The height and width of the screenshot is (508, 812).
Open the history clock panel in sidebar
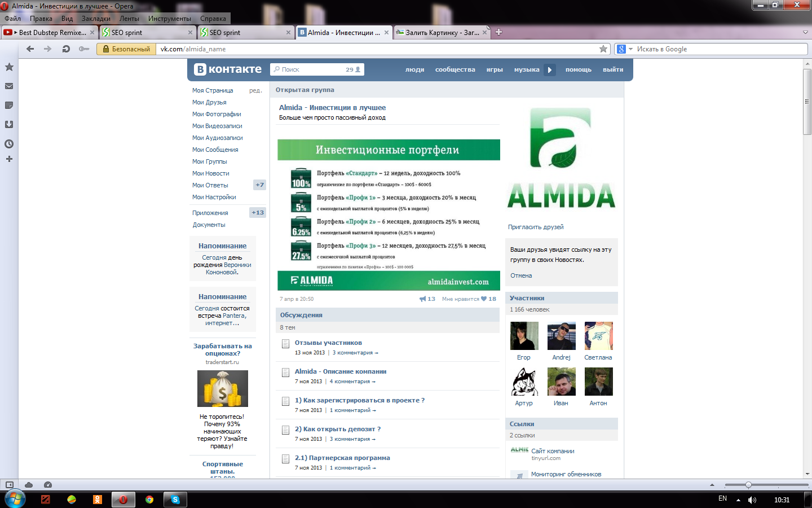click(x=9, y=144)
